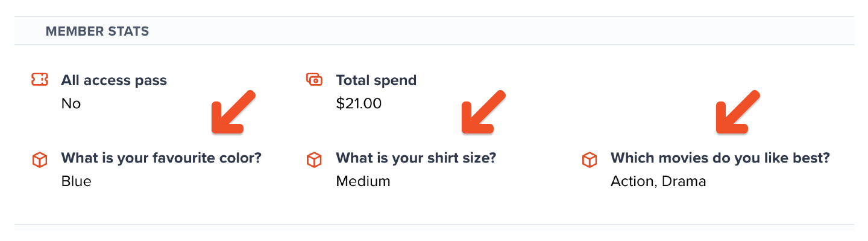The image size is (868, 241).
Task: Click the ticket icon beside All access pass
Action: pyautogui.click(x=39, y=80)
